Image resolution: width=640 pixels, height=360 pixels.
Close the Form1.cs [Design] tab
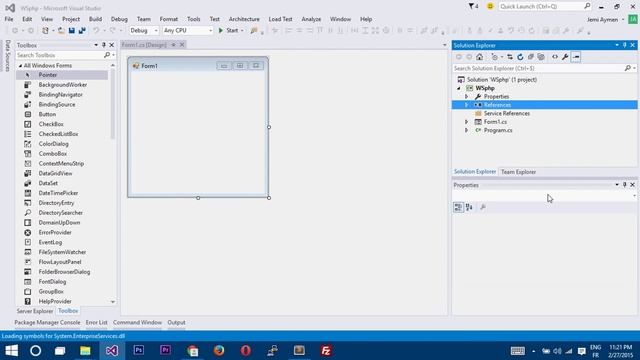click(x=182, y=45)
